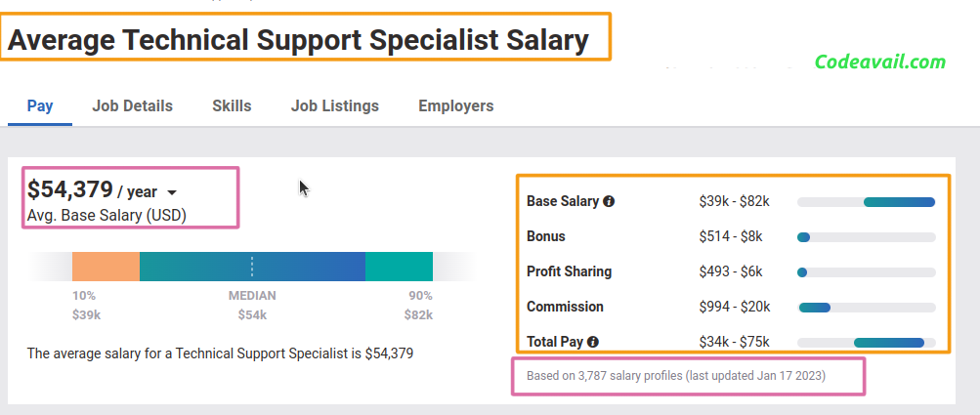Image resolution: width=980 pixels, height=415 pixels.
Task: Go to the Job Listings tab
Action: click(x=335, y=106)
